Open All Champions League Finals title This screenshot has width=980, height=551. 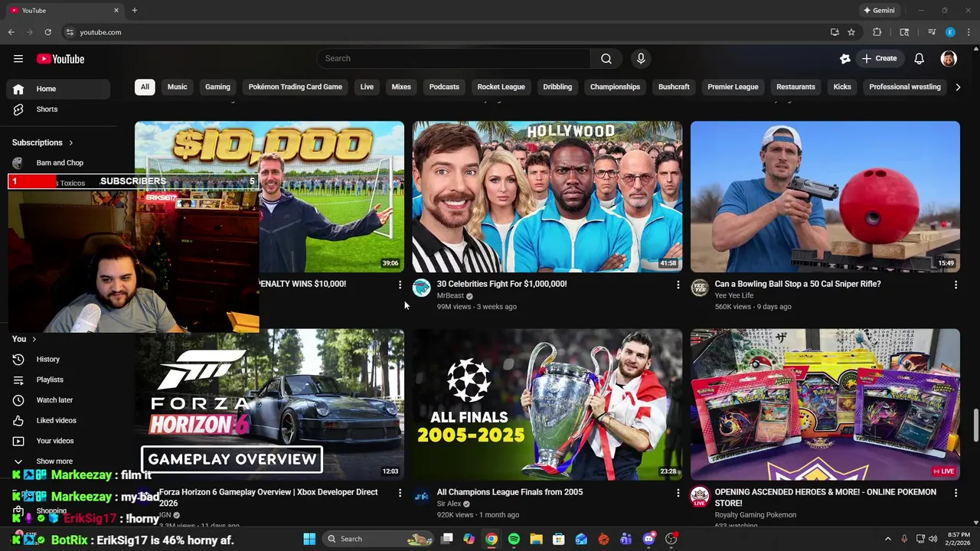[x=510, y=492]
